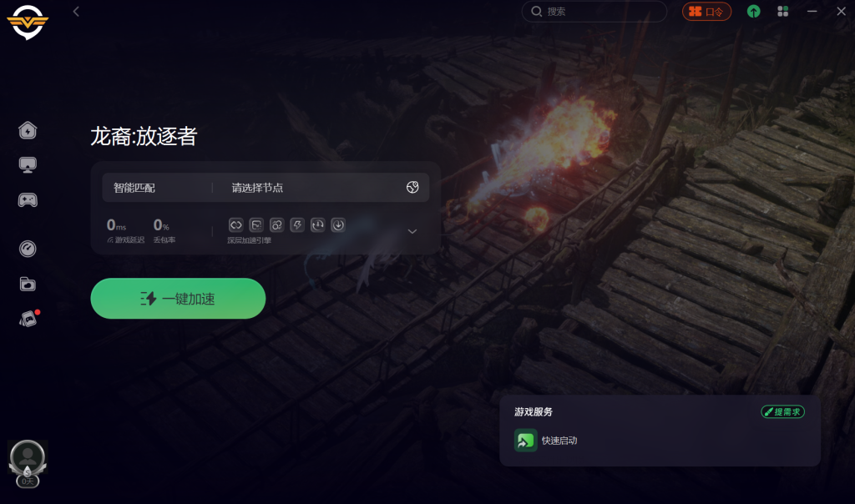Open the user avatar profile
Viewport: 855px width, 504px height.
point(28,457)
